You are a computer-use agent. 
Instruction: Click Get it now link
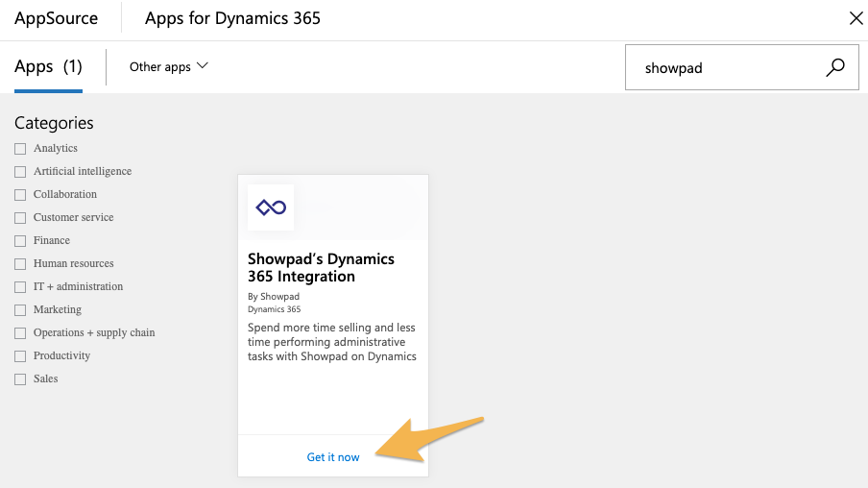[x=333, y=457]
